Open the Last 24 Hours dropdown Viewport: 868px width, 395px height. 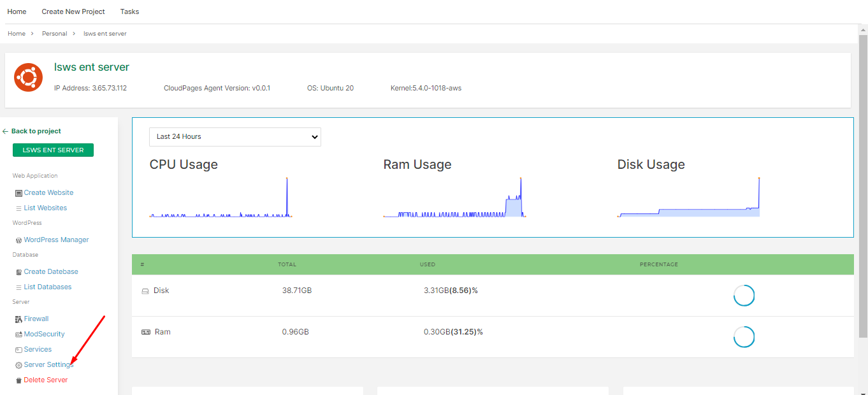235,136
